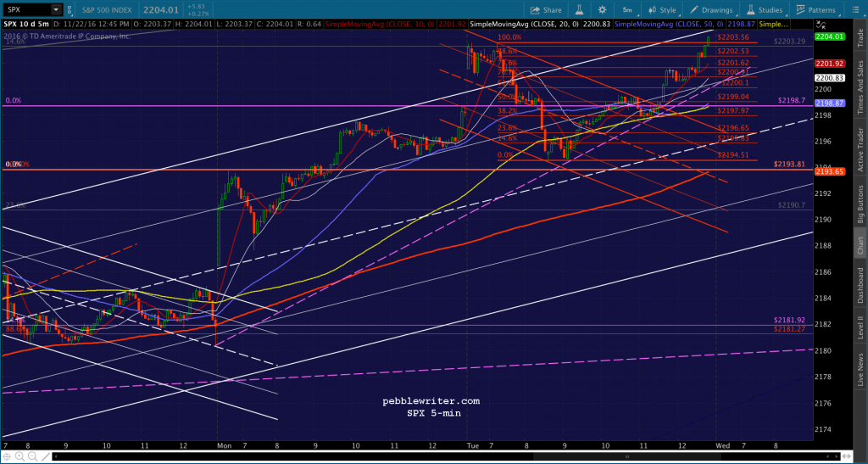Click the $2203.56 Fibonacci level label
Image resolution: width=868 pixels, height=464 pixels.
point(733,37)
